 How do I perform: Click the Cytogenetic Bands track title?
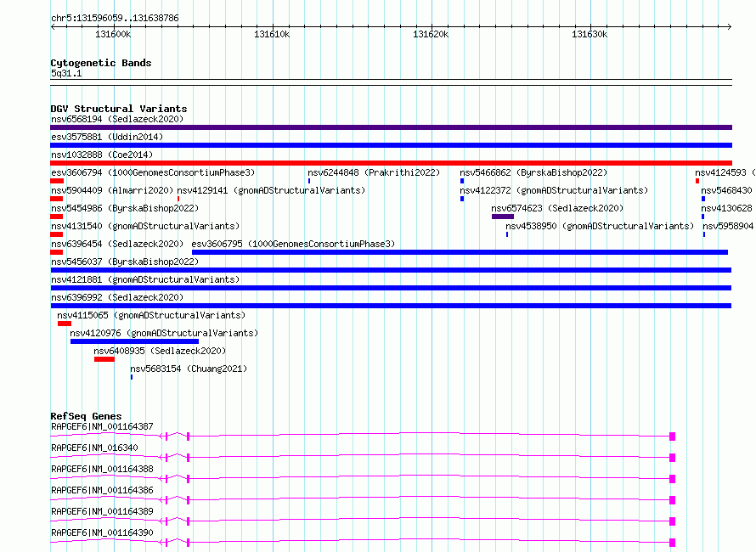click(101, 63)
